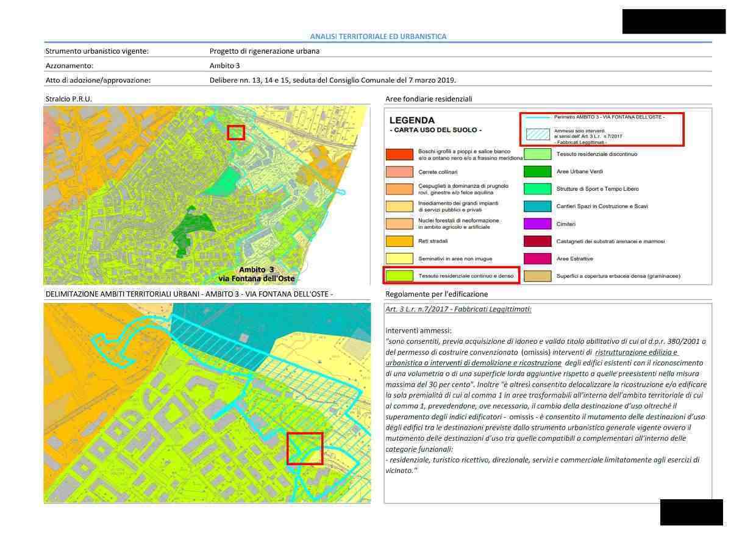Select the pink Cerrete collinari swatch
The width and height of the screenshot is (756, 534).
(x=399, y=172)
